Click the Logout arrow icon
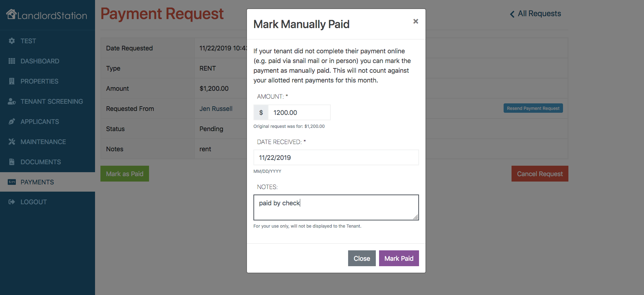 coord(12,202)
